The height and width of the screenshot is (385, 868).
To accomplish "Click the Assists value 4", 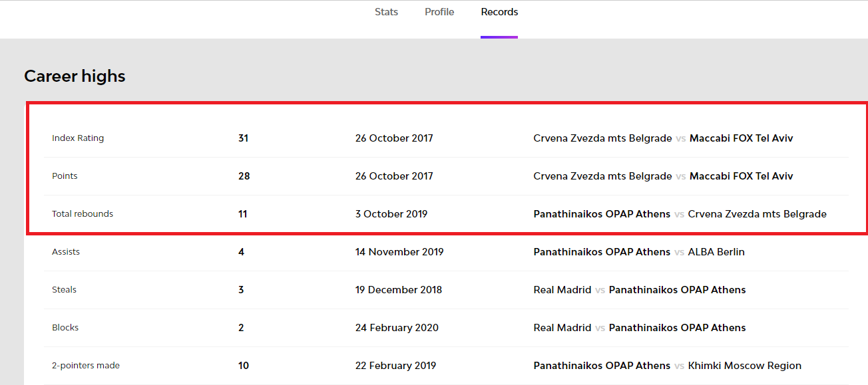I will coord(241,252).
